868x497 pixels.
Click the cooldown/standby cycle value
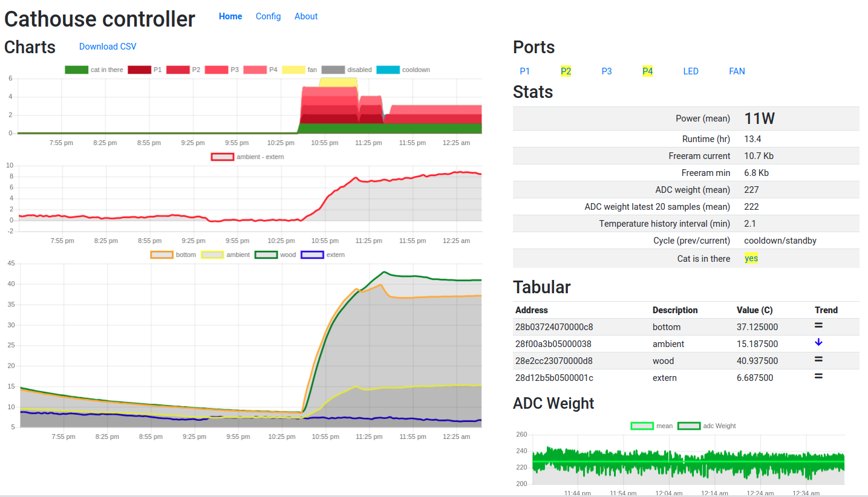coord(780,241)
